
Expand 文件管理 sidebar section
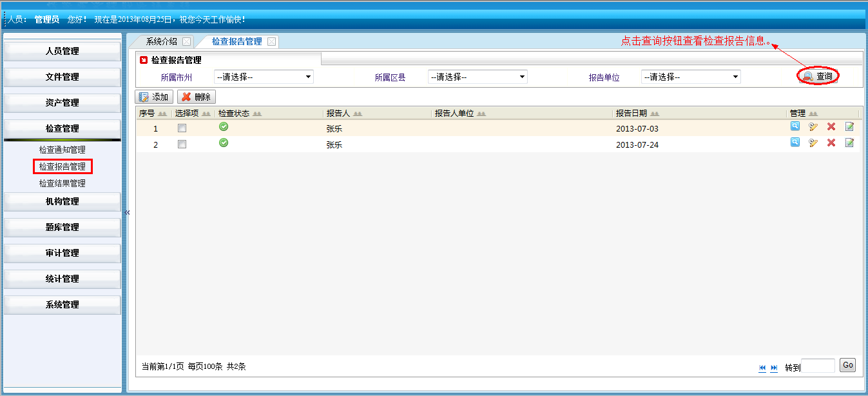pos(63,77)
